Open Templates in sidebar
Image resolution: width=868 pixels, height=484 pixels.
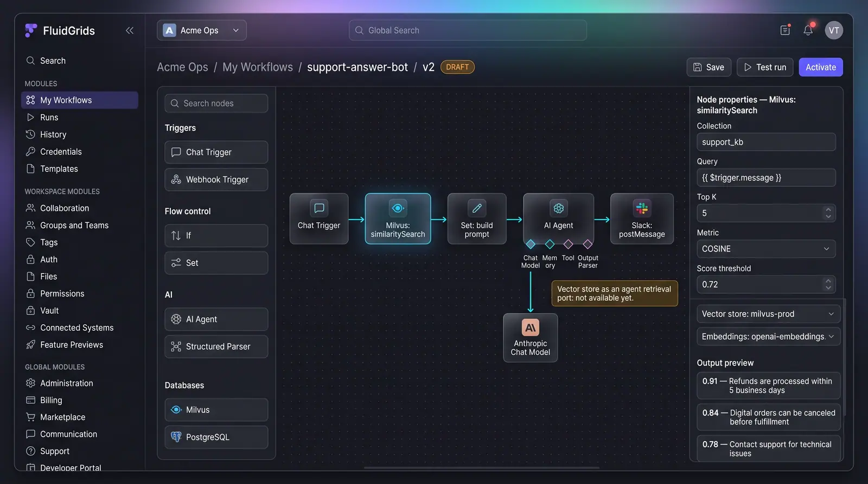pos(80,169)
